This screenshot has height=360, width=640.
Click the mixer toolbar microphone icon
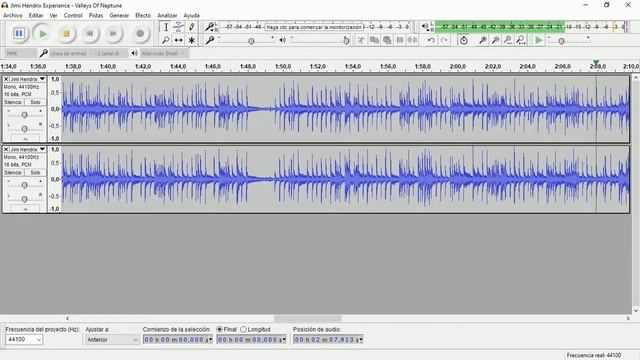pyautogui.click(x=210, y=40)
